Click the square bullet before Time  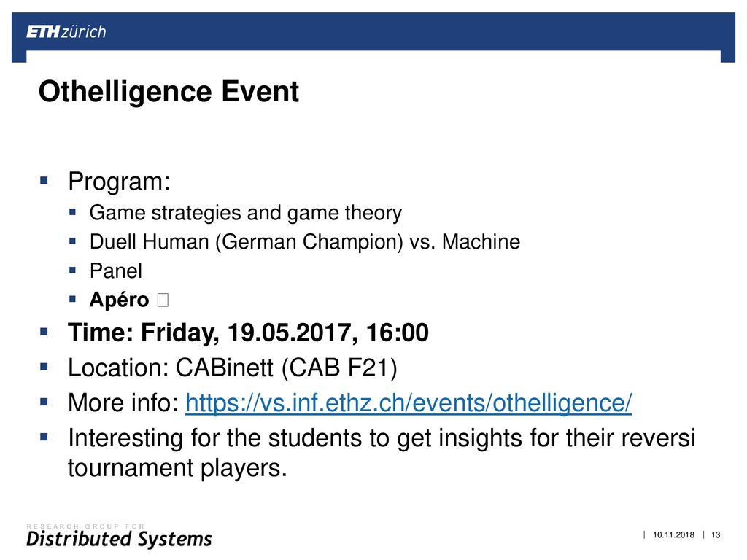(44, 332)
